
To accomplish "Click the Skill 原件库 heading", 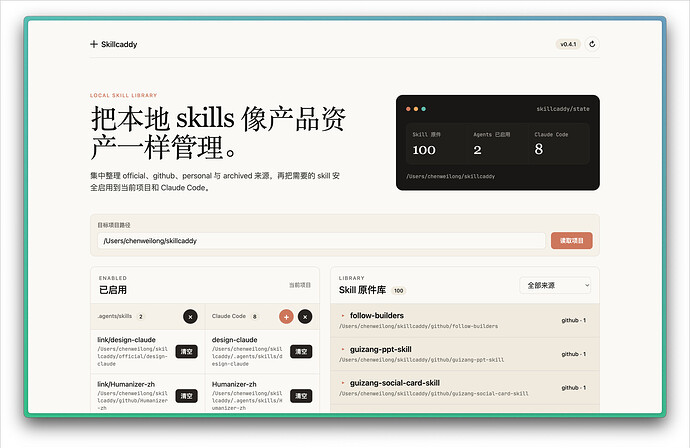I will point(362,290).
